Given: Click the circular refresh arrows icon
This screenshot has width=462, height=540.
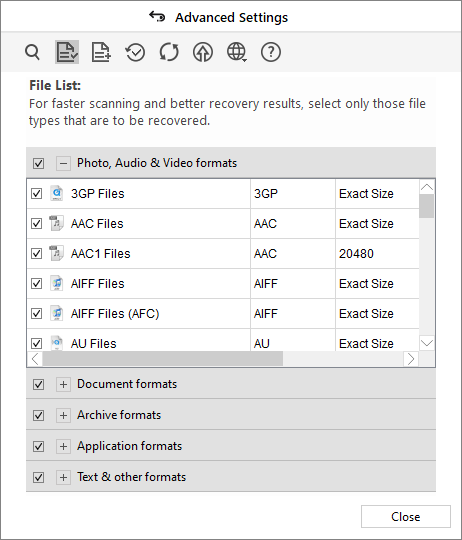Looking at the screenshot, I should [x=169, y=52].
